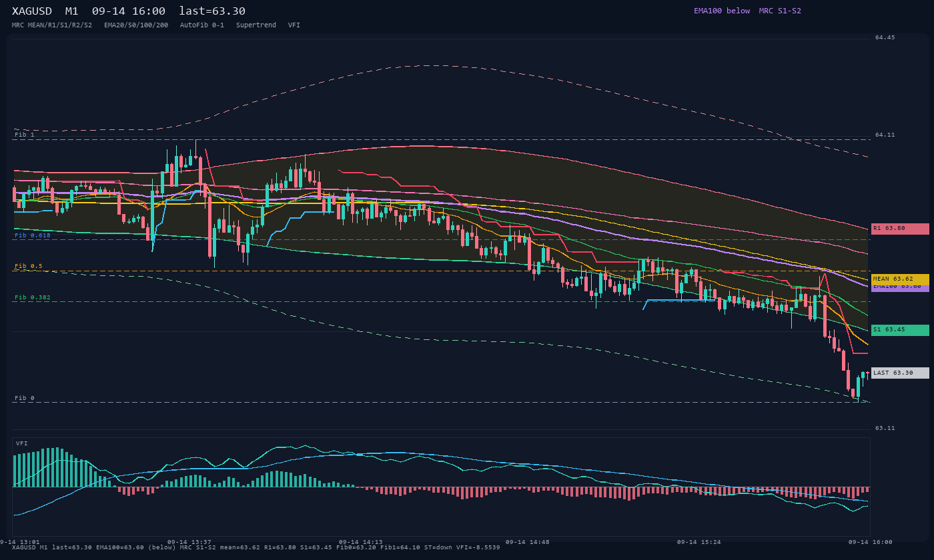Click the 63.11 price axis label
Viewport: 934px width, 560px height.
click(885, 429)
